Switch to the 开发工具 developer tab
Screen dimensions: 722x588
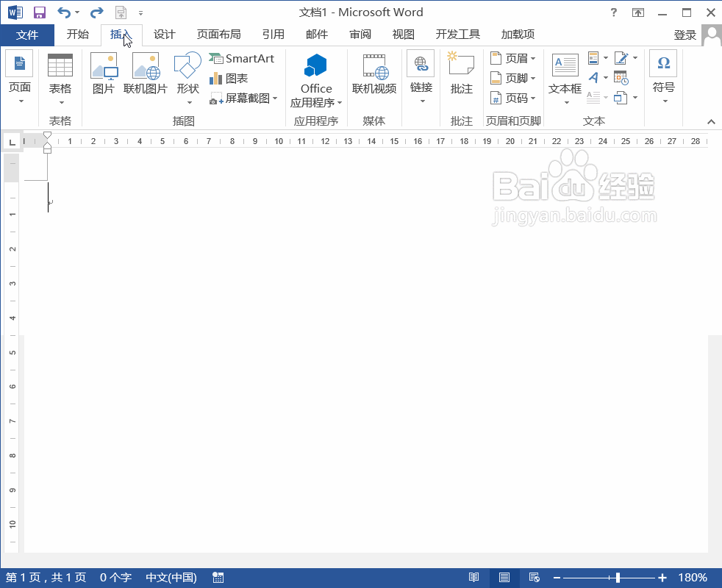tap(458, 35)
